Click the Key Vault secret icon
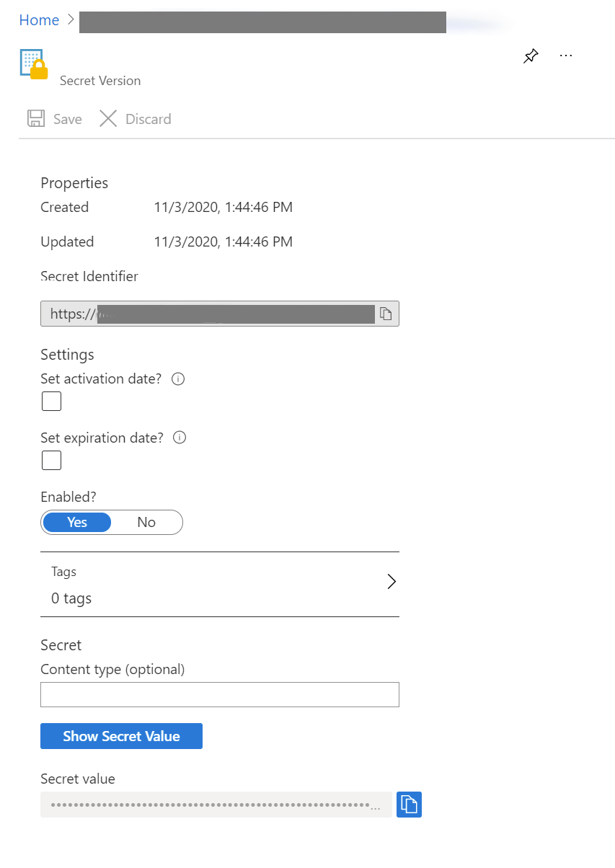The height and width of the screenshot is (868, 615). coord(33,64)
